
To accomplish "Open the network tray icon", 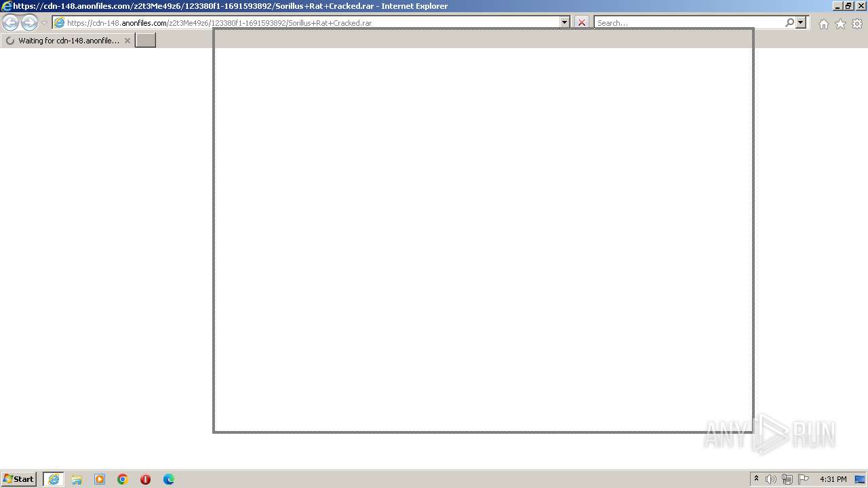I will (787, 479).
